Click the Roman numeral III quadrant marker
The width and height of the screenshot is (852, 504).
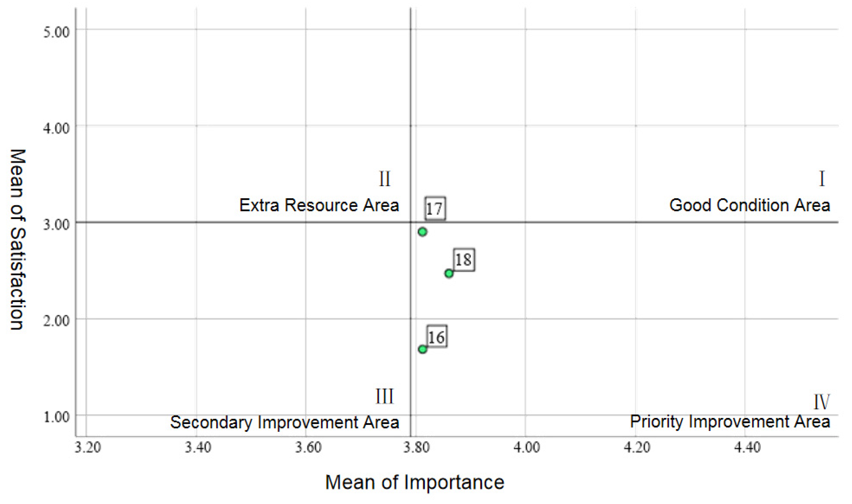[385, 396]
